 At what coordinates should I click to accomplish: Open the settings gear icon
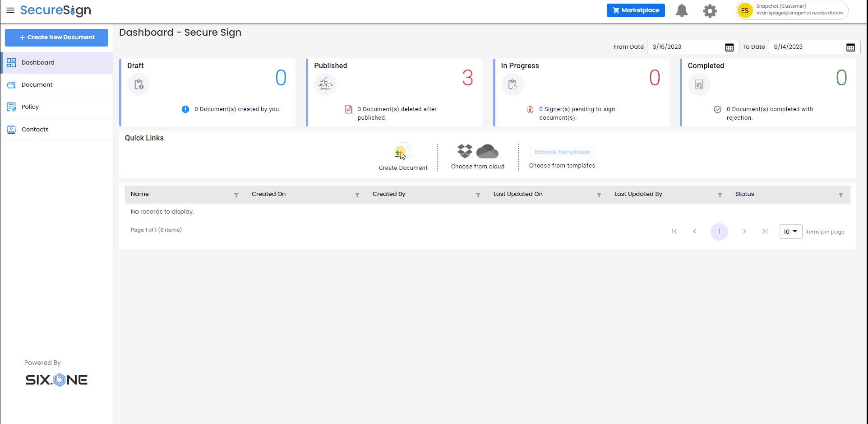pos(710,11)
